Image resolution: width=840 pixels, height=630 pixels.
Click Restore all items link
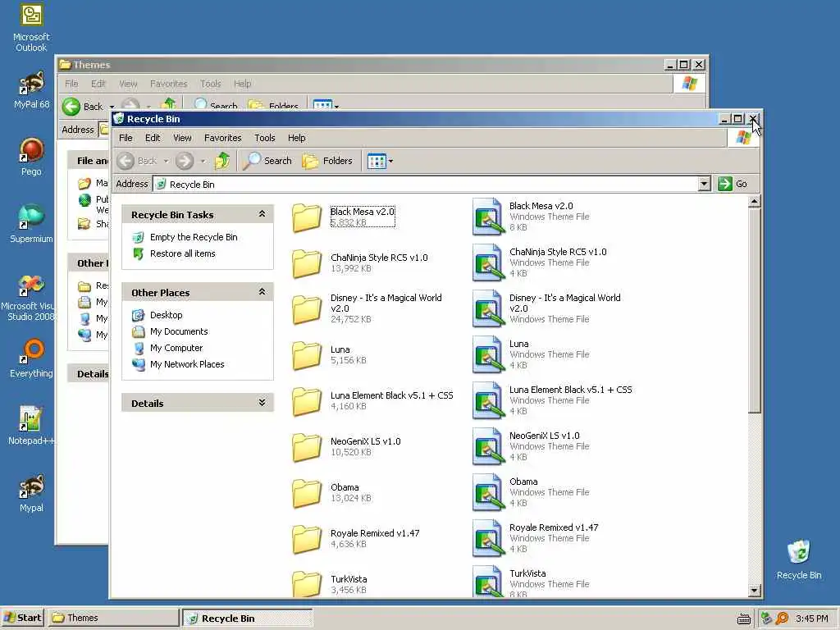[x=183, y=253]
